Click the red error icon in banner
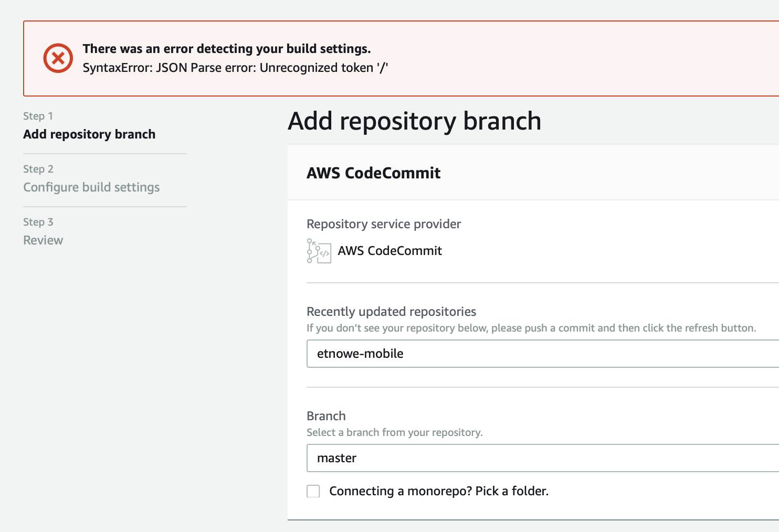Image resolution: width=779 pixels, height=532 pixels. tap(58, 58)
